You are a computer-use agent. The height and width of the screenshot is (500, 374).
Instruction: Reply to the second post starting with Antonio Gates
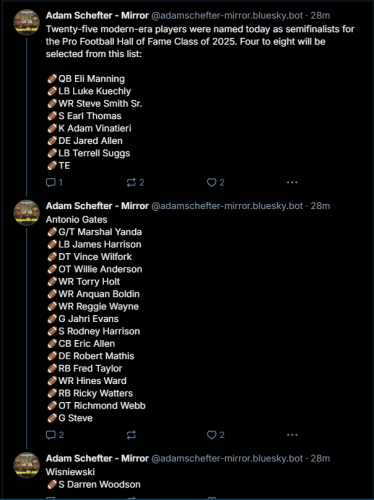54,435
